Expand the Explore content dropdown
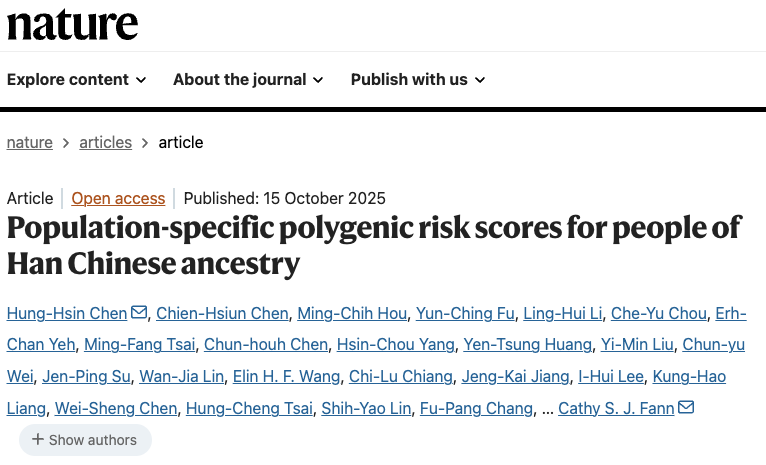Viewport: 766px width, 465px height. click(x=77, y=80)
